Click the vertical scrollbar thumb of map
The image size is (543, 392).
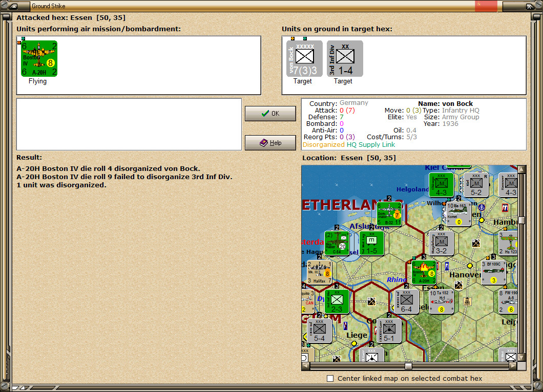pyautogui.click(x=521, y=220)
